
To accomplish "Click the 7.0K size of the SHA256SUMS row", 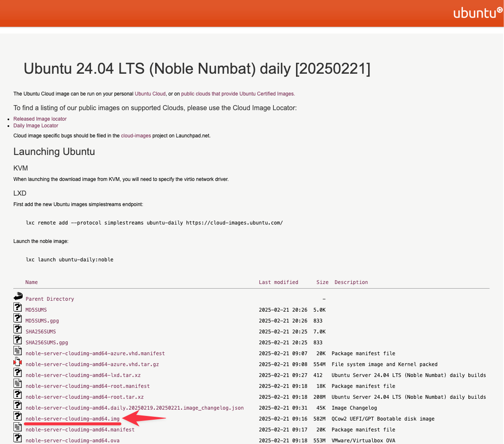I will pyautogui.click(x=320, y=332).
